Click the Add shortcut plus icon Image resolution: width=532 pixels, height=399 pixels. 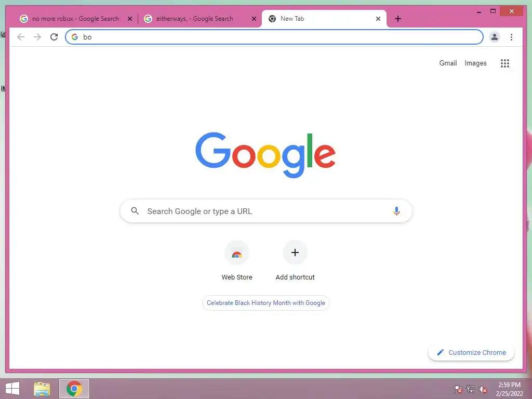[295, 252]
